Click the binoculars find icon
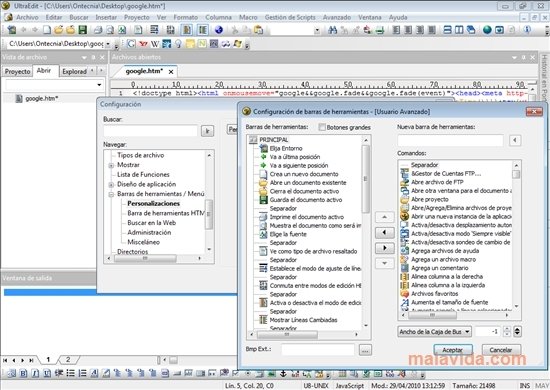 point(332,30)
